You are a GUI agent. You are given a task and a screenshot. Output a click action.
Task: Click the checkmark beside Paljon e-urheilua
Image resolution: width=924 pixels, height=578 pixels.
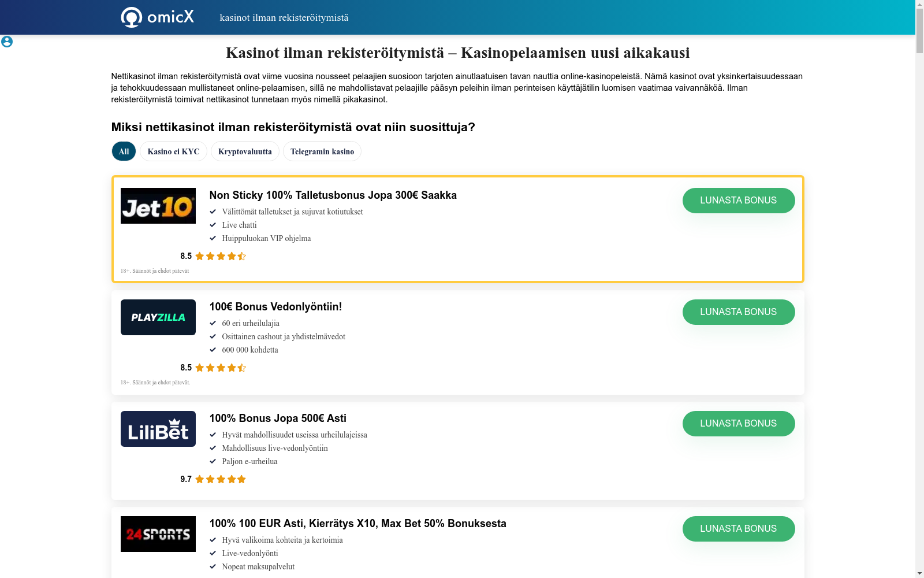213,461
